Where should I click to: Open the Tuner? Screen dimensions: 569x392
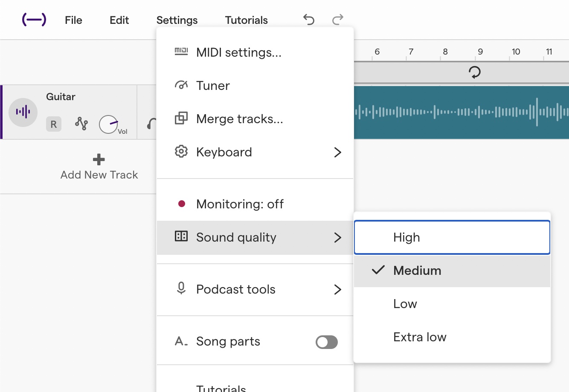[212, 86]
